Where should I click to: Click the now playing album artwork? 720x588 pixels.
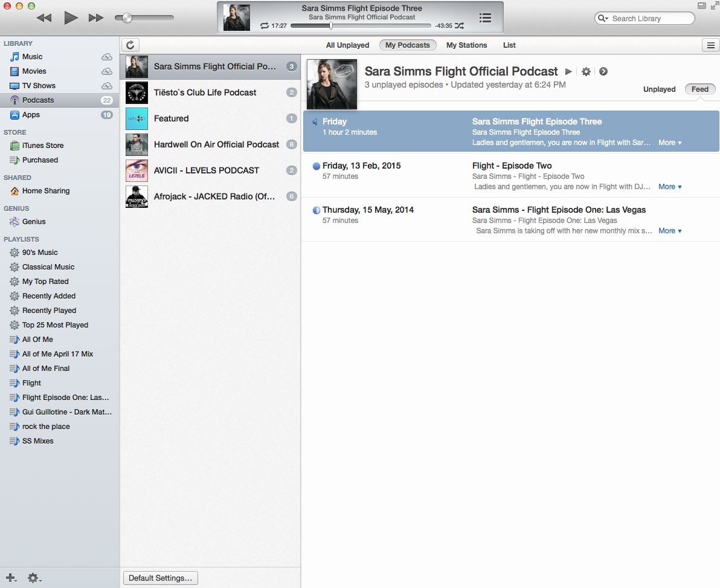[x=237, y=18]
